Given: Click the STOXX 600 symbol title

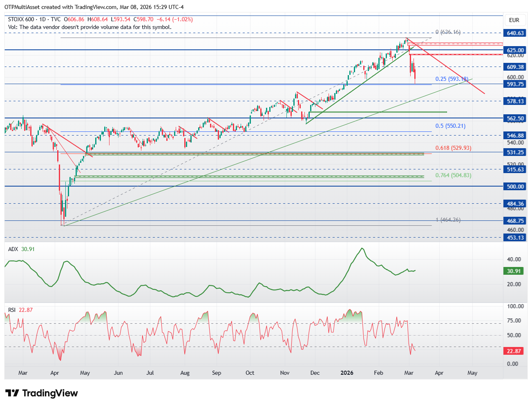Looking at the screenshot, I should click(x=21, y=19).
